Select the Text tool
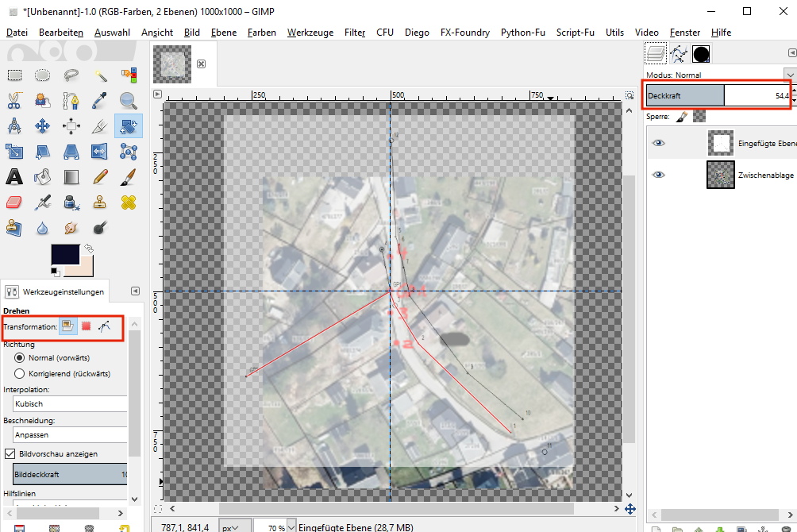The height and width of the screenshot is (532, 797). pyautogui.click(x=14, y=177)
